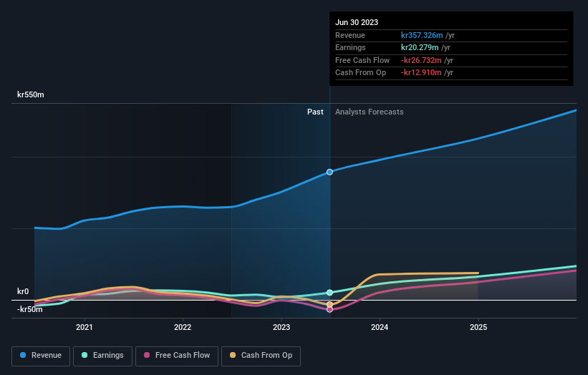Click the kr20.279m earnings value

(420, 47)
